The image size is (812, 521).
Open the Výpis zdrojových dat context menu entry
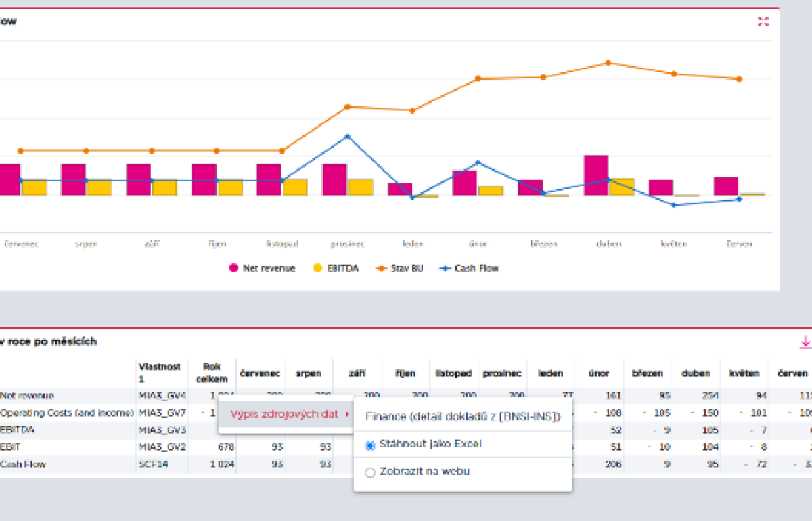tap(284, 414)
